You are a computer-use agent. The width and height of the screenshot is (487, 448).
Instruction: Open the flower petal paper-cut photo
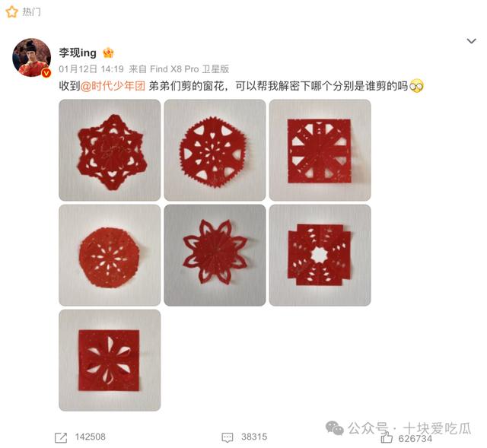(215, 256)
